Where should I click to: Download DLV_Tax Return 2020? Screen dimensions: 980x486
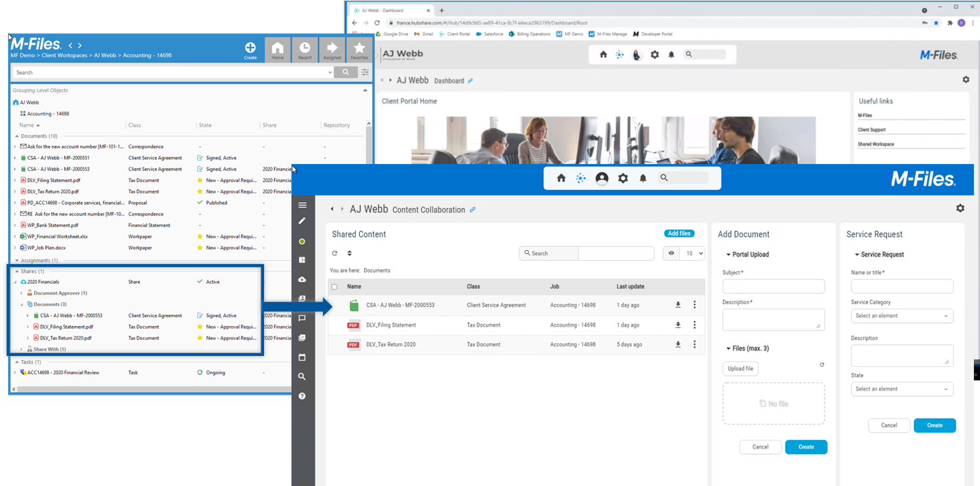[x=678, y=345]
